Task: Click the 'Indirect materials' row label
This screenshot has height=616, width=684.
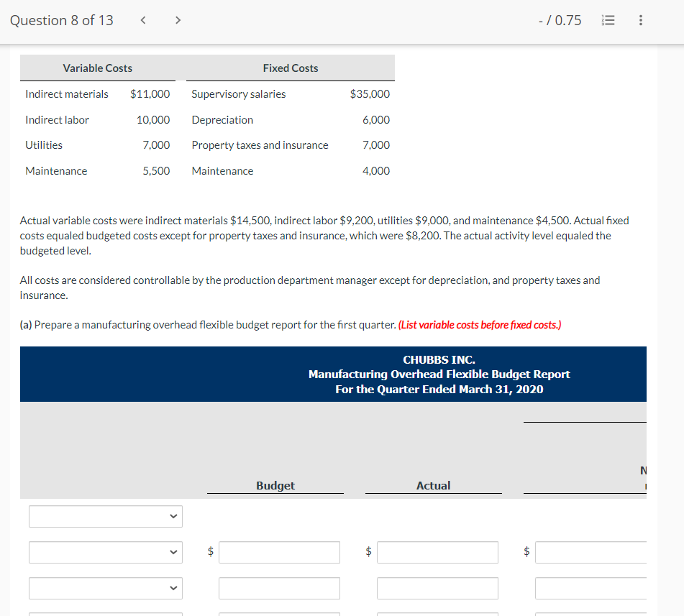Action: tap(67, 93)
